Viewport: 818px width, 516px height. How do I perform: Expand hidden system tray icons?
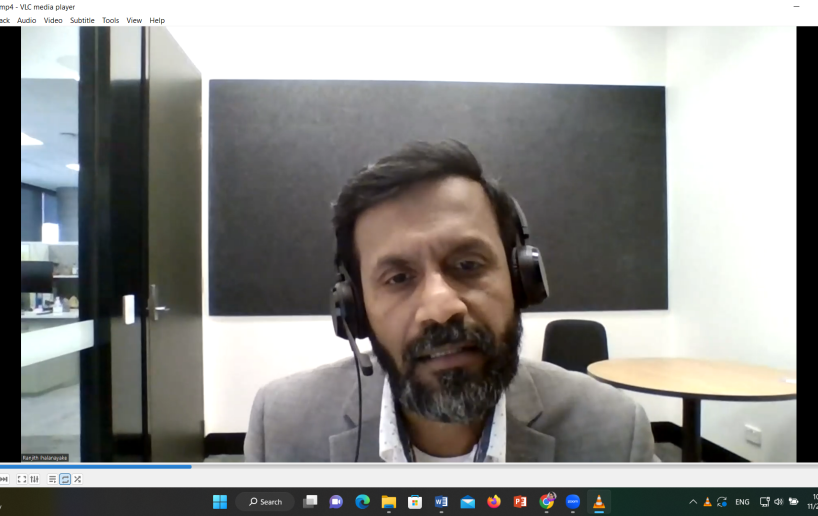[693, 502]
